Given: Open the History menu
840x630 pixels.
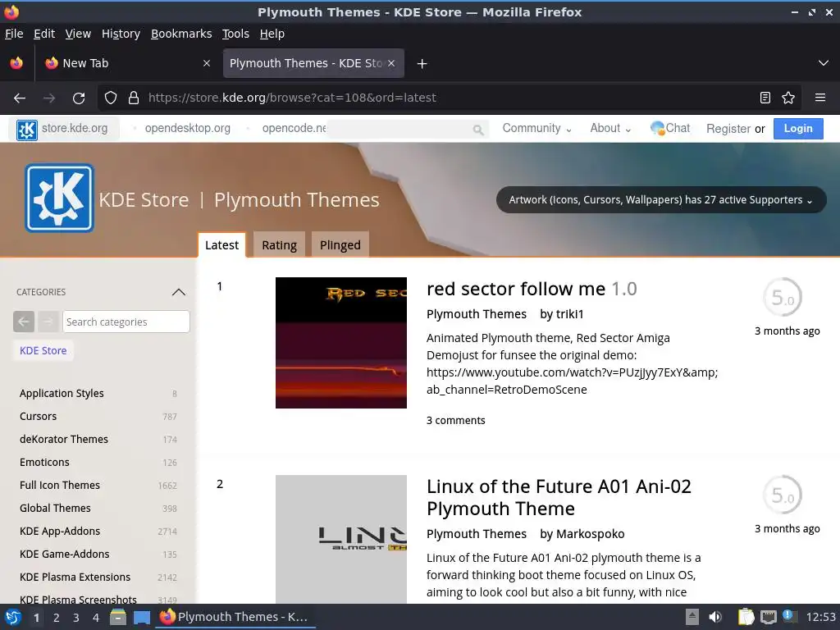Looking at the screenshot, I should tap(121, 34).
